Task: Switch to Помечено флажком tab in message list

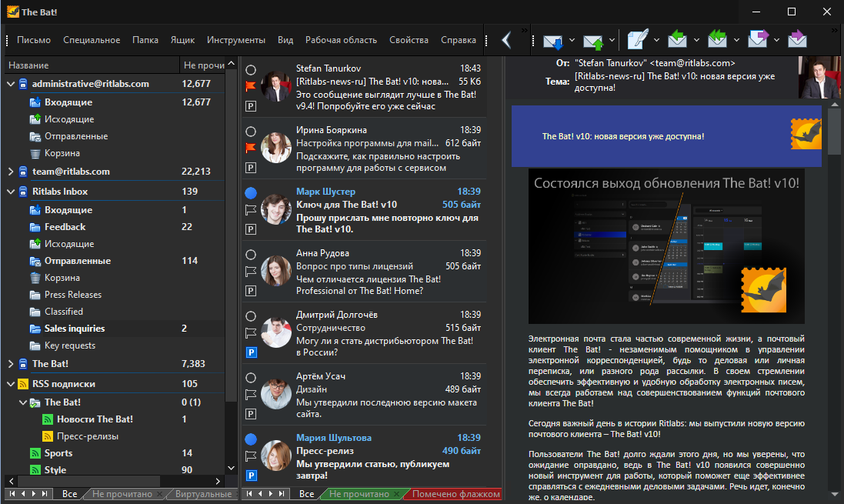Action: click(455, 494)
